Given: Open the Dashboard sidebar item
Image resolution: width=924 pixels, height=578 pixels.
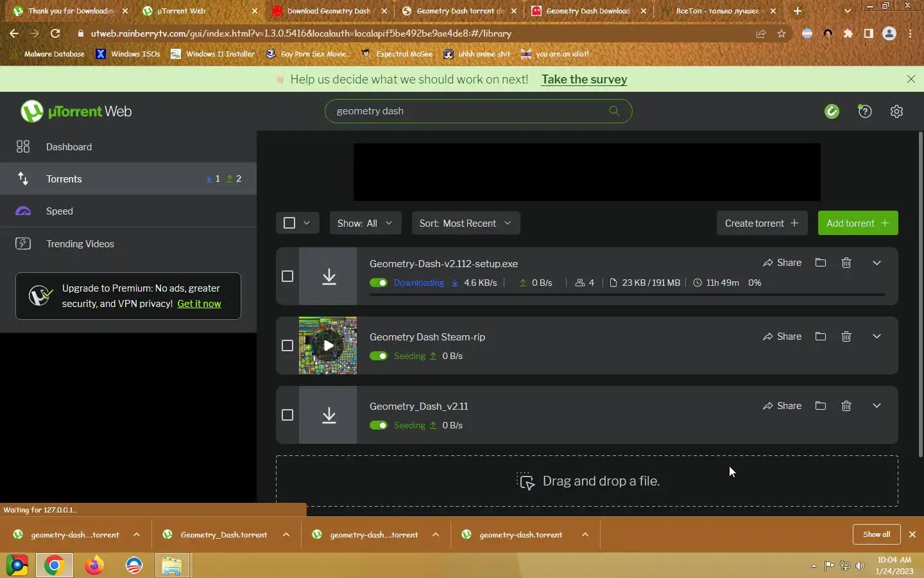Looking at the screenshot, I should pyautogui.click(x=128, y=147).
